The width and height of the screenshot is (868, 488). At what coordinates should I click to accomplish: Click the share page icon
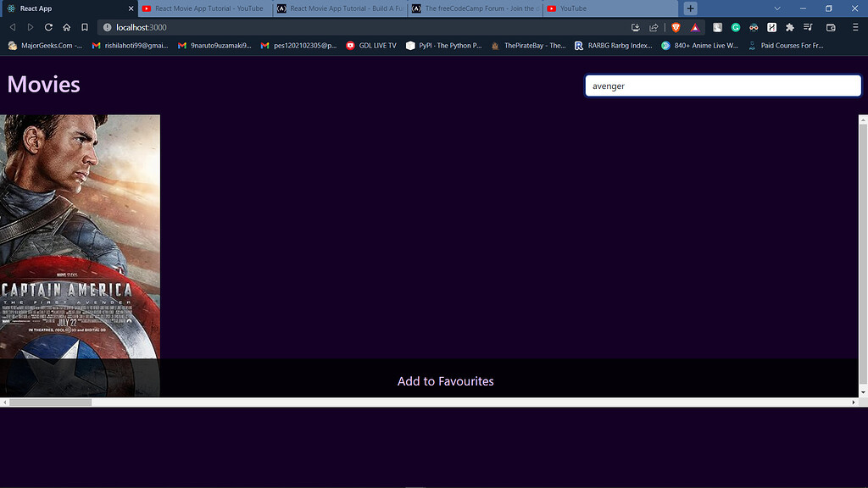click(653, 27)
